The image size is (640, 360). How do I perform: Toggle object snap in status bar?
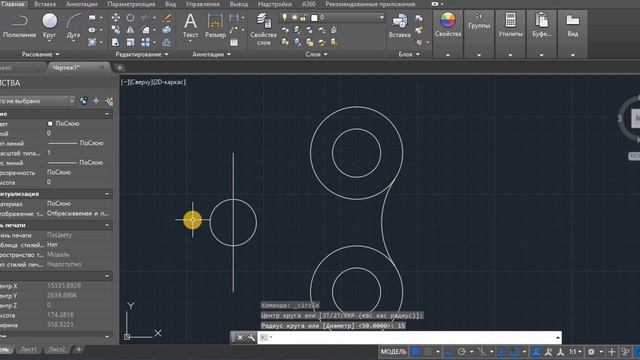click(515, 351)
